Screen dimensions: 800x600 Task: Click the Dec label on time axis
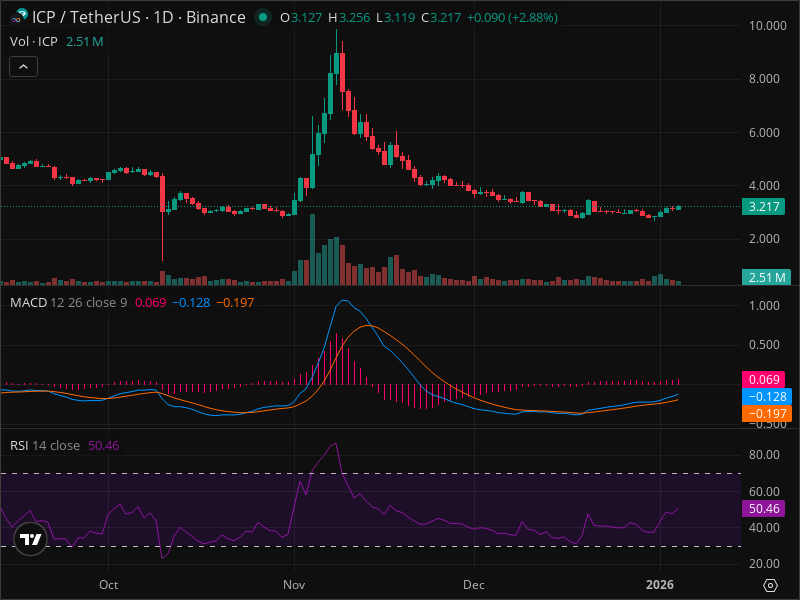(x=474, y=585)
